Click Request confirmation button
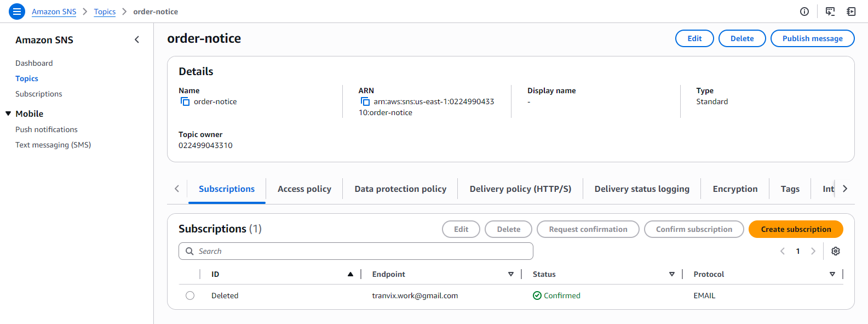This screenshot has width=868, height=324. [588, 229]
